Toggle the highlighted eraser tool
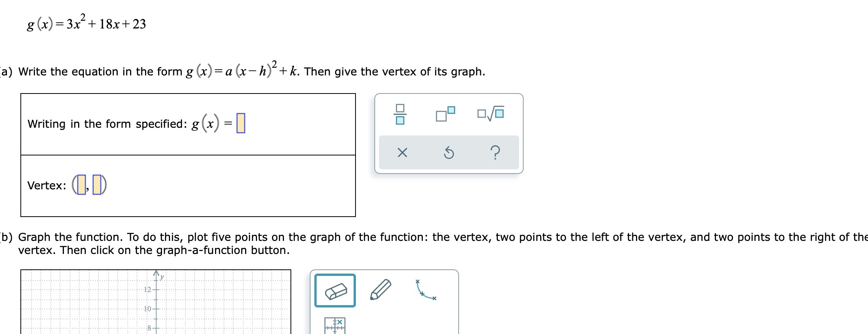Viewport: 868px width, 334px height. 335,291
